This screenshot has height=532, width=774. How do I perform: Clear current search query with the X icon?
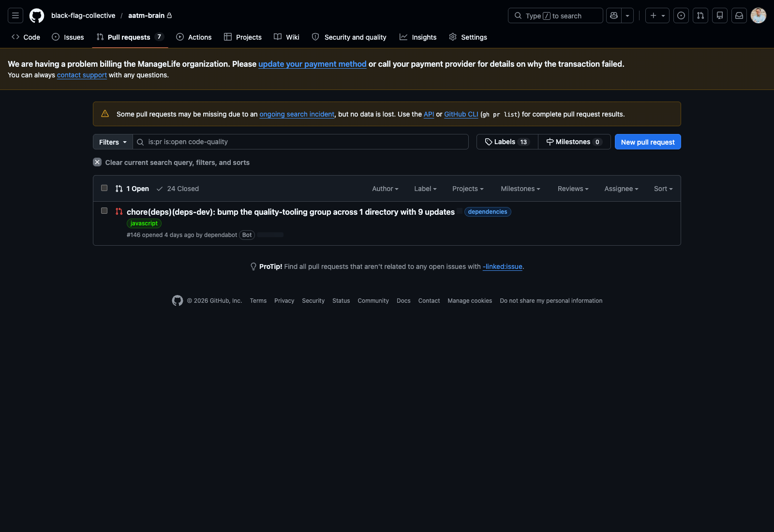tap(97, 162)
